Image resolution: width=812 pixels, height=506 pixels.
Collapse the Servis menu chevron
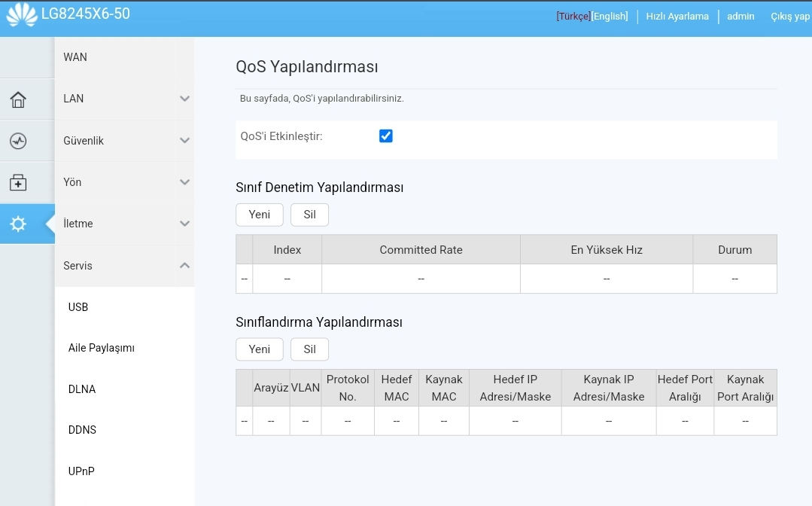(184, 265)
